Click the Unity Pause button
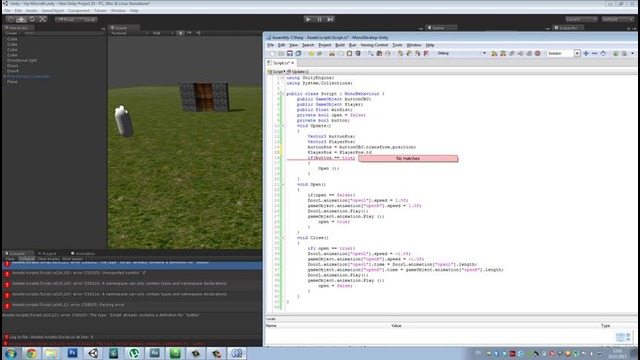Image resolution: width=640 pixels, height=360 pixels. coord(319,19)
